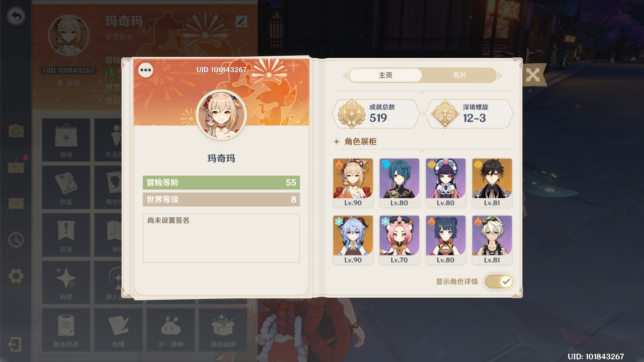The image size is (644, 362).
Task: Click the right arrow beside 名片 tab
Action: (500, 76)
